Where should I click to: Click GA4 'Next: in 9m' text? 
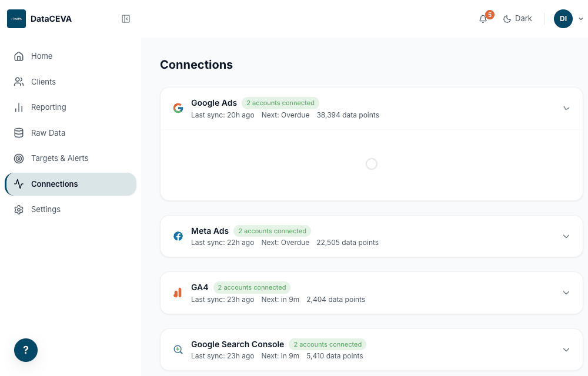tap(280, 300)
